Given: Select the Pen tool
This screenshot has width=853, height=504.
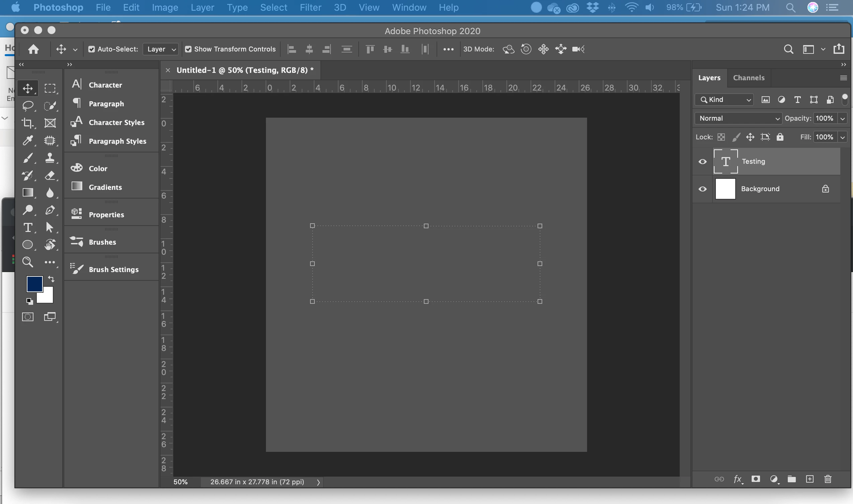Looking at the screenshot, I should [x=50, y=210].
